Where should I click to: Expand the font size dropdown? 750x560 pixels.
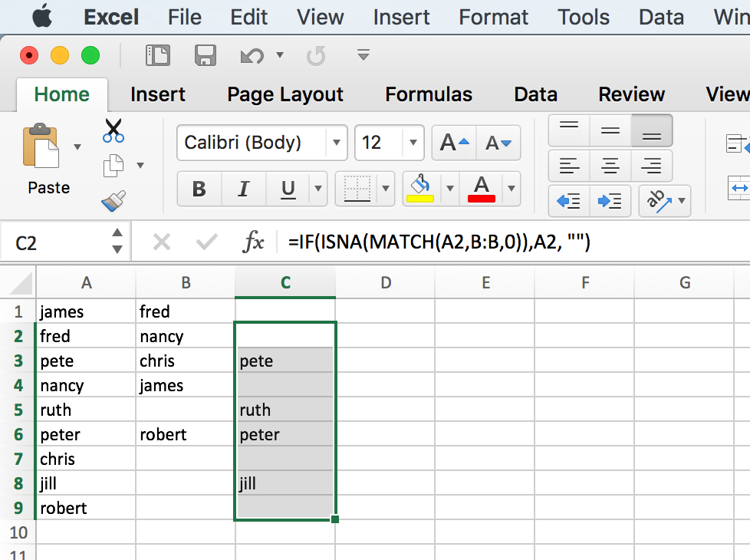413,143
